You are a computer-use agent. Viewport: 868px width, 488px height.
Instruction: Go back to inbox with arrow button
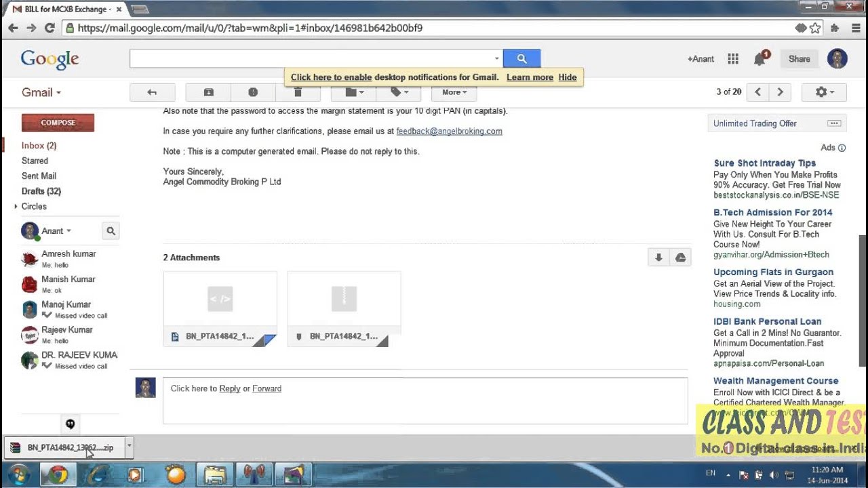pyautogui.click(x=152, y=92)
